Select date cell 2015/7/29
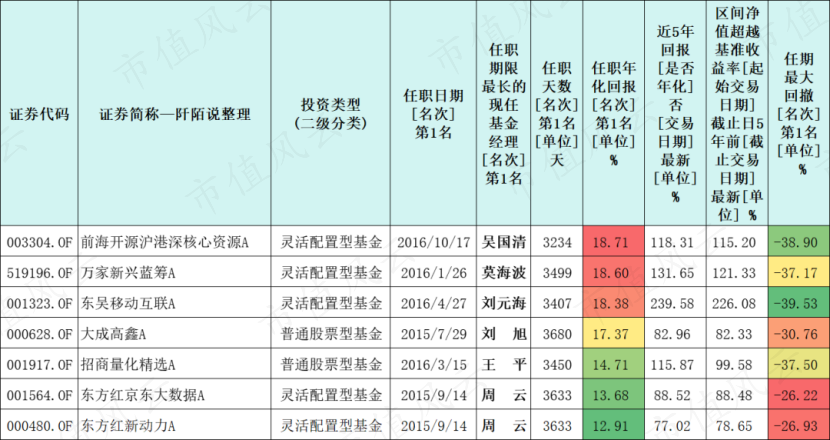This screenshot has height=440, width=830. (434, 334)
